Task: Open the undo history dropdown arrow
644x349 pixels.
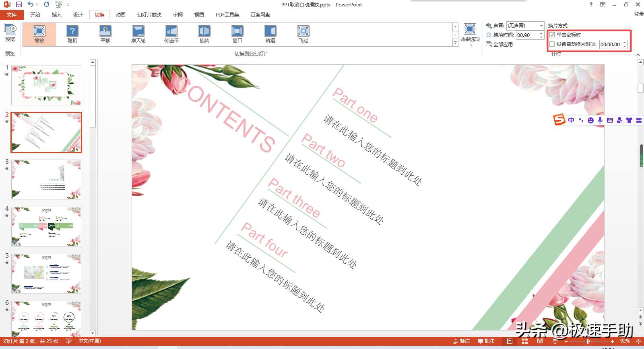Action: pos(37,4)
